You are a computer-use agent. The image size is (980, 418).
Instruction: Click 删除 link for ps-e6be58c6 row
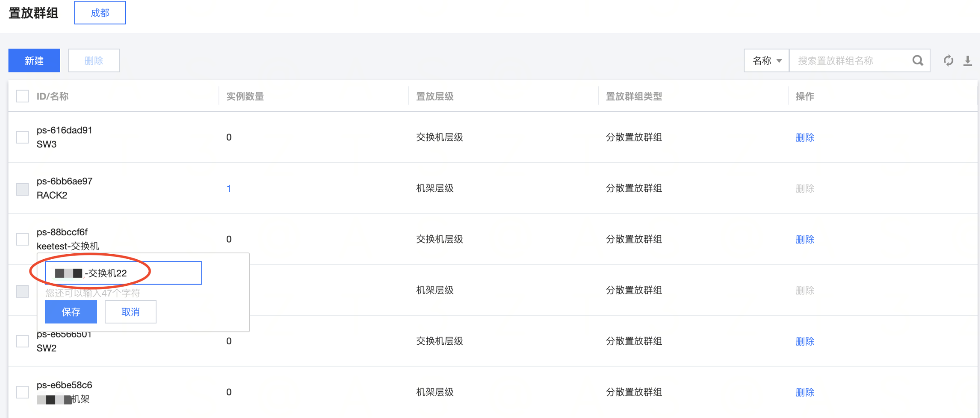[805, 392]
